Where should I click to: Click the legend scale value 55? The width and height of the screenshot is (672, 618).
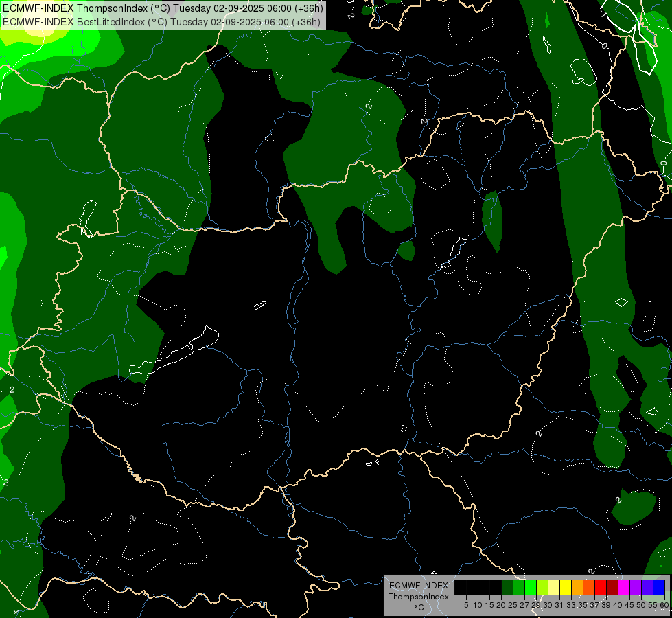pos(653,605)
